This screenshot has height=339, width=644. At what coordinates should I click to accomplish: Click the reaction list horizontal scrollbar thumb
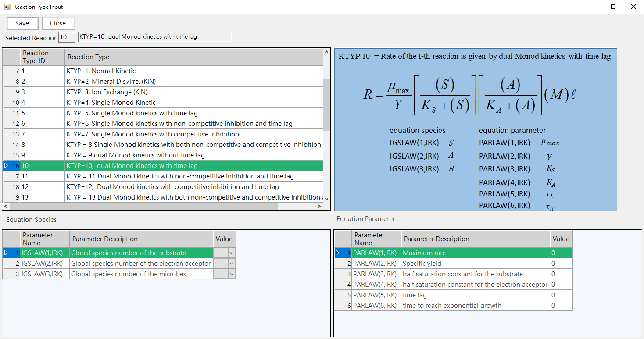[x=144, y=206]
